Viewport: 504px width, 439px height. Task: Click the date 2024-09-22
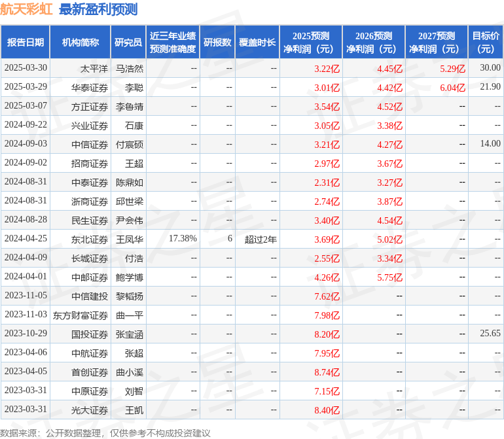(26, 125)
